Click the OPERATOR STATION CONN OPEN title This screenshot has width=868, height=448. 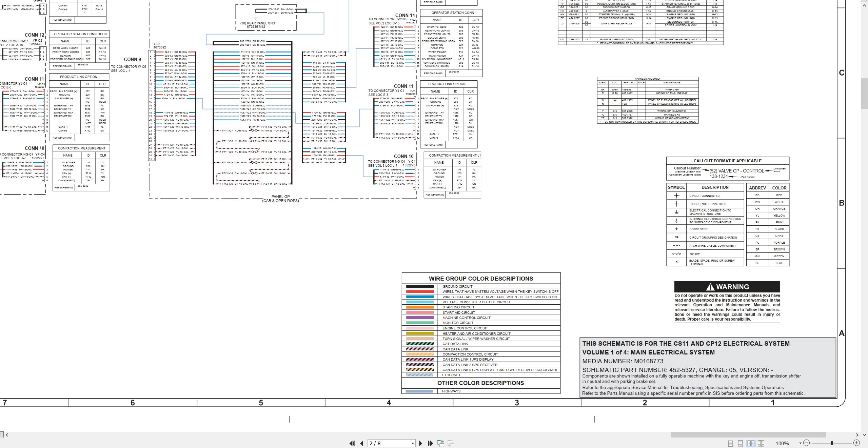coord(80,34)
